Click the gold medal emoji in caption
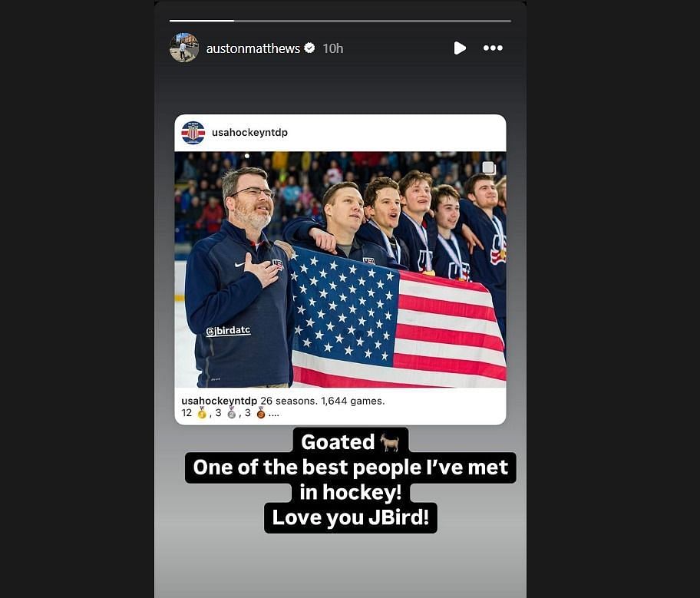This screenshot has width=700, height=598. point(202,413)
